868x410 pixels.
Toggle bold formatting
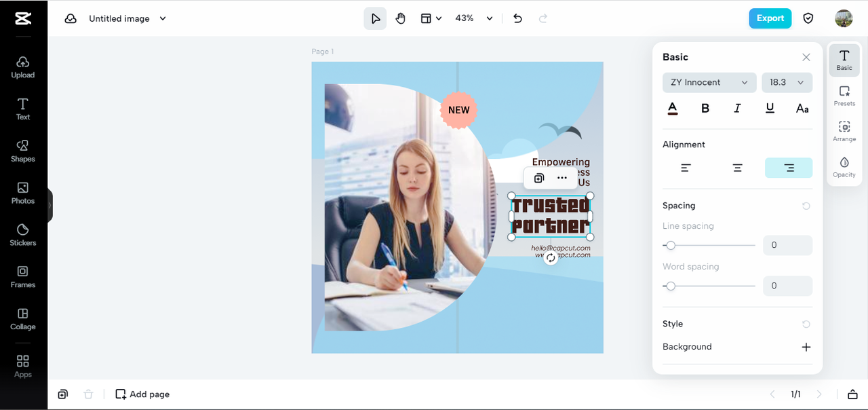(x=705, y=109)
